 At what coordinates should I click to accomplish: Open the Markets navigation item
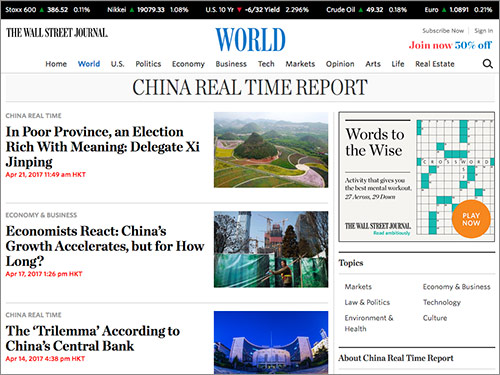300,64
